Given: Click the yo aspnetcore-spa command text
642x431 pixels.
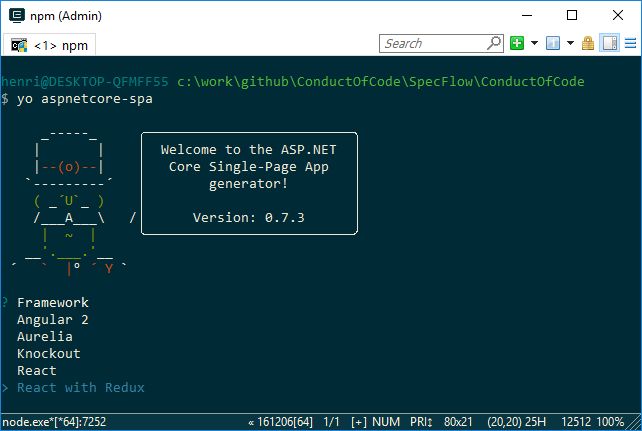Looking at the screenshot, I should 85,99.
